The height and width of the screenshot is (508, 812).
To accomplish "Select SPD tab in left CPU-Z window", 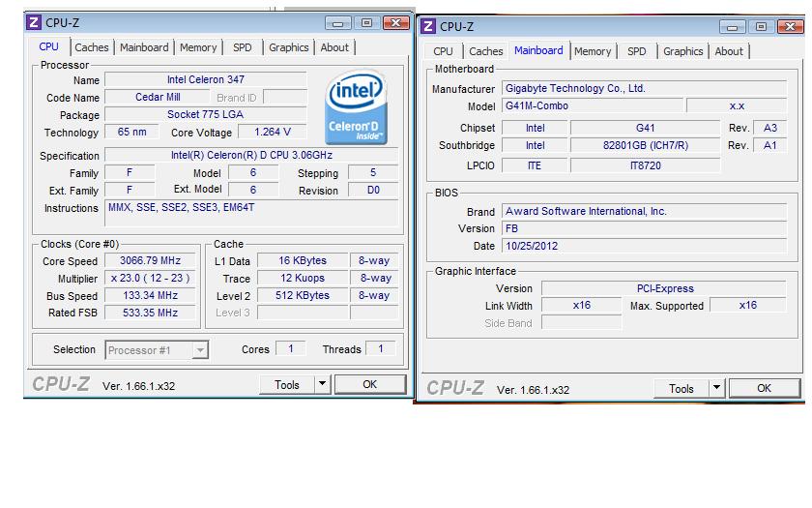I will [243, 47].
